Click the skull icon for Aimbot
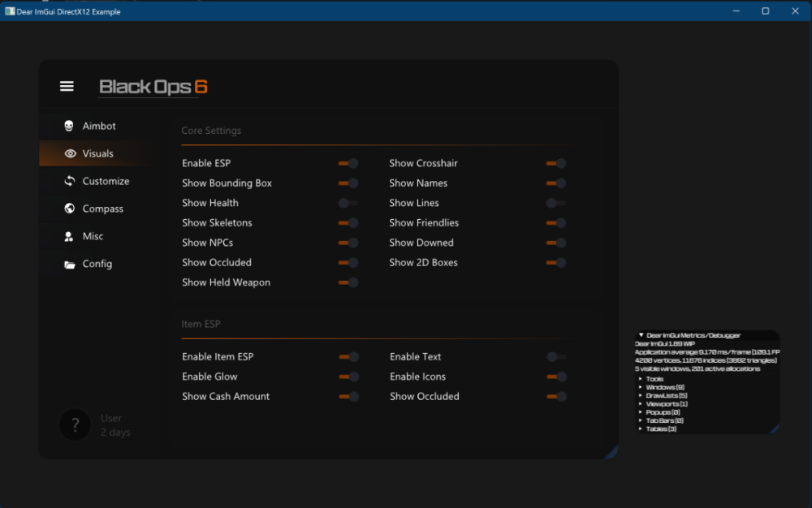Screen dimensions: 812x508 pos(69,126)
